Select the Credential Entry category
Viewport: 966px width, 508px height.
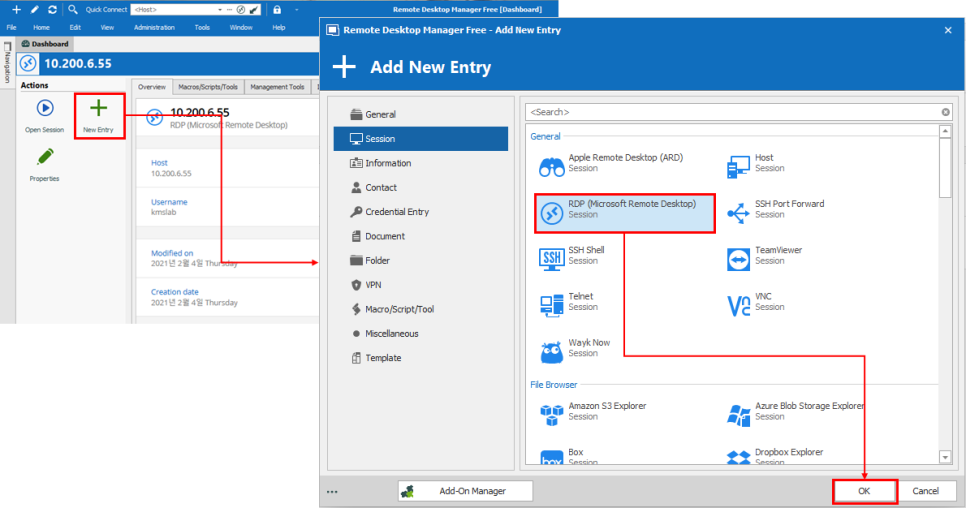(421, 212)
